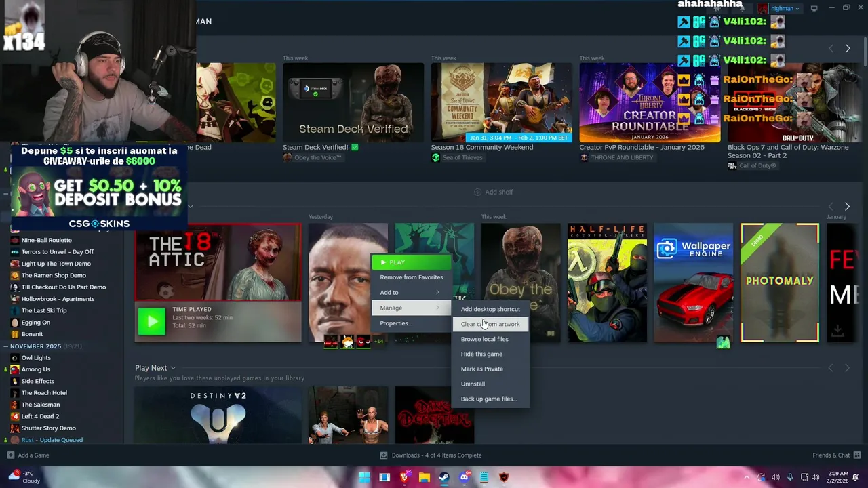Choose Browse local files

[x=490, y=339]
